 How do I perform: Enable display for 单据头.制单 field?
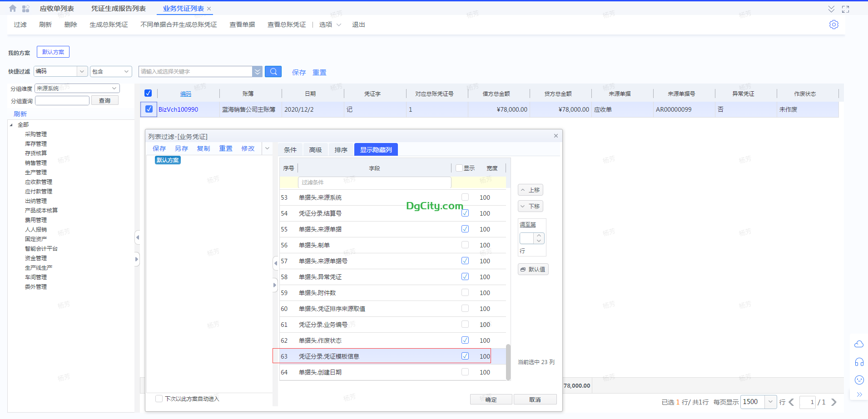pyautogui.click(x=465, y=245)
